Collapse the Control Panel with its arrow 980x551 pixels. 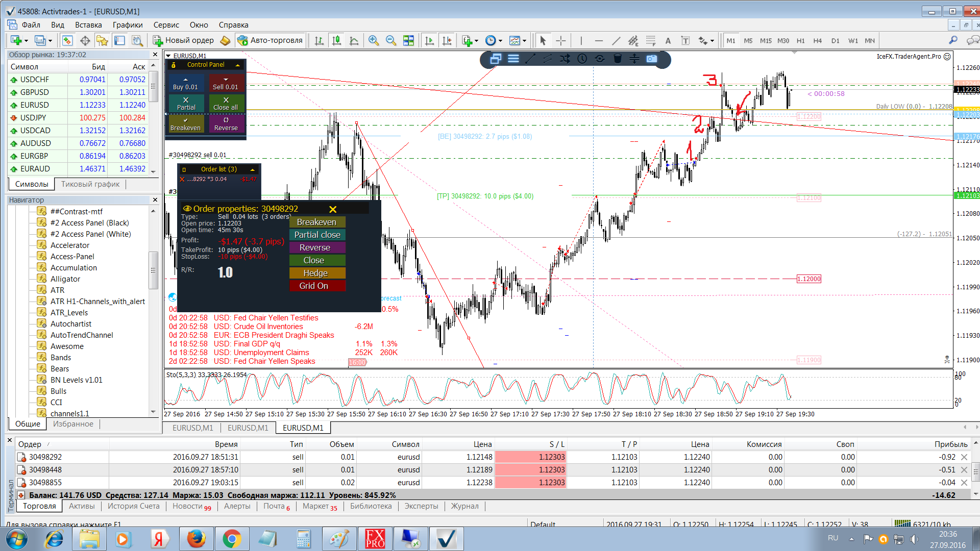click(x=238, y=65)
